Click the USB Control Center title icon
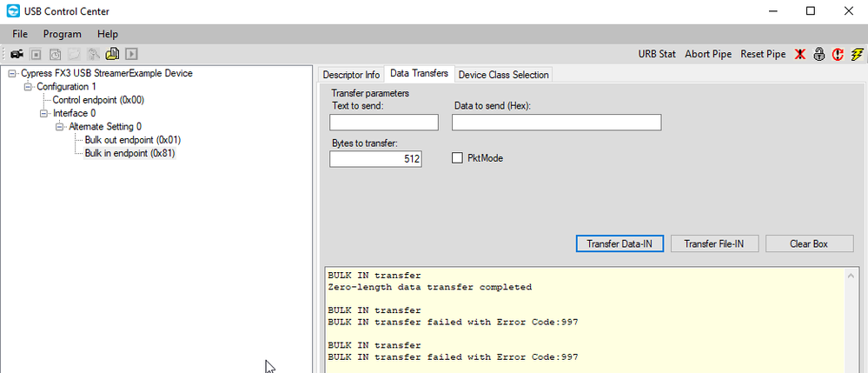 click(x=12, y=11)
